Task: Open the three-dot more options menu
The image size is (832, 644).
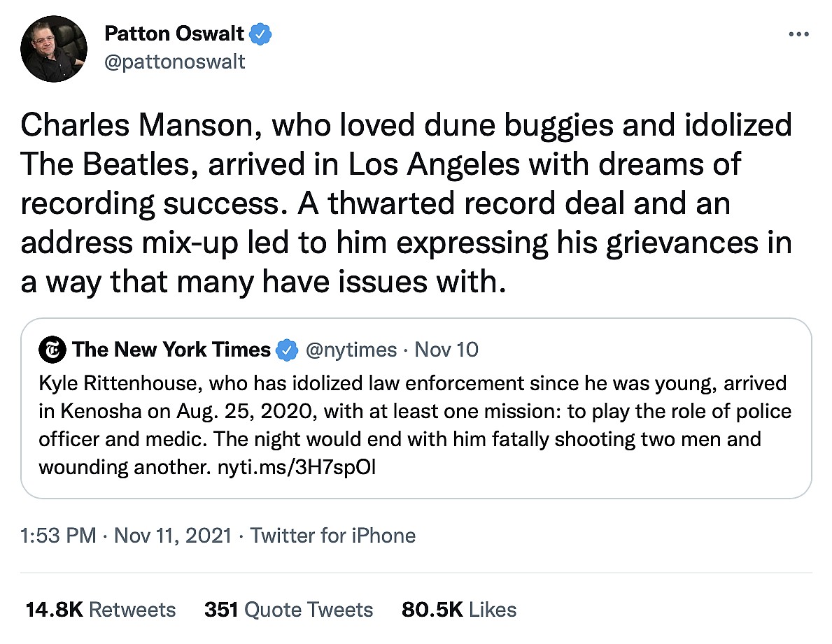Action: [x=798, y=34]
